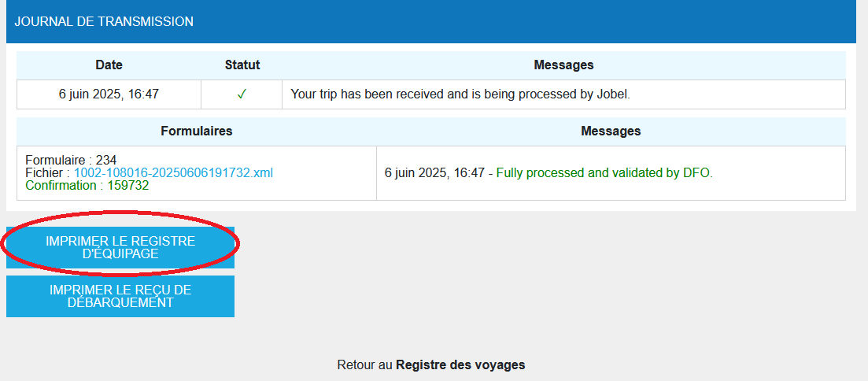Click date prefix in validated message row

(434, 172)
